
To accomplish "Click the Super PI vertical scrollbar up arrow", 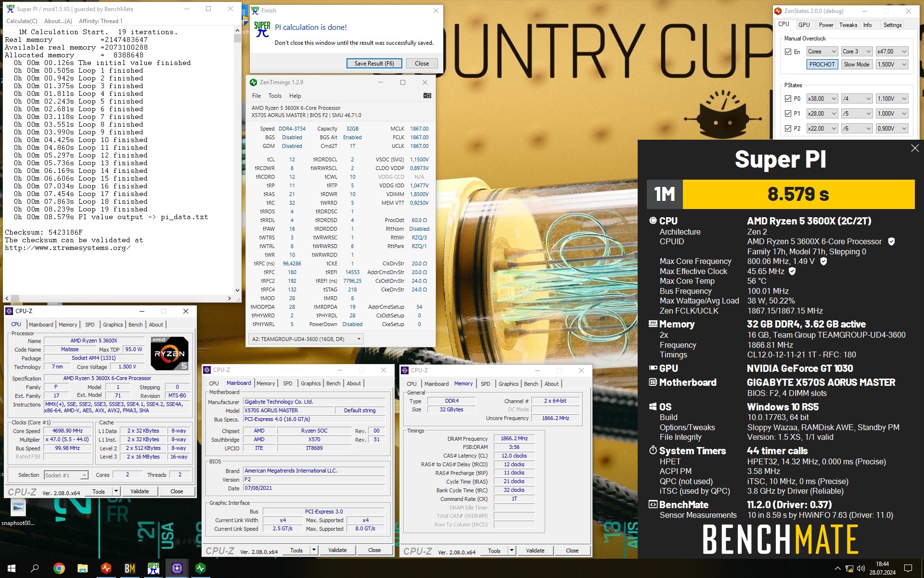I will [237, 30].
